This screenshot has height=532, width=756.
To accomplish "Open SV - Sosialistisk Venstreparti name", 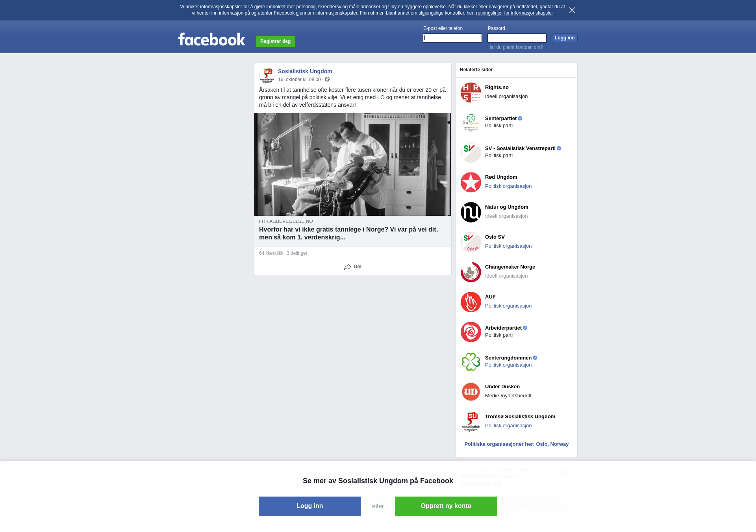I will point(520,148).
